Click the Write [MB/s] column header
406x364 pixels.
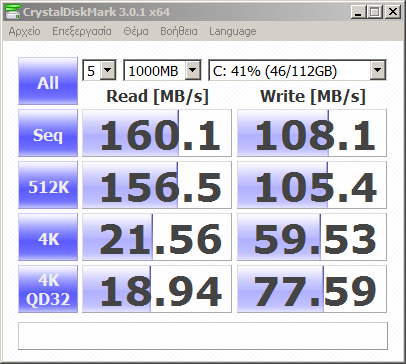(x=313, y=96)
